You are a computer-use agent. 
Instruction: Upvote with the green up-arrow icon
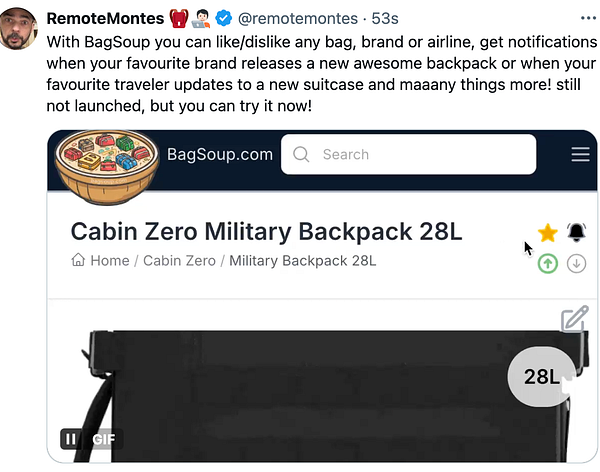548,263
